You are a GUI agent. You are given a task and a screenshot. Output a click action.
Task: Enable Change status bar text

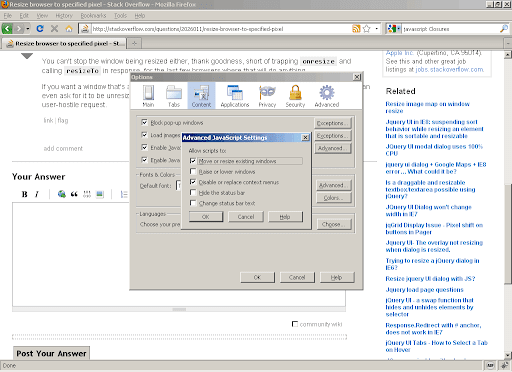tap(193, 203)
